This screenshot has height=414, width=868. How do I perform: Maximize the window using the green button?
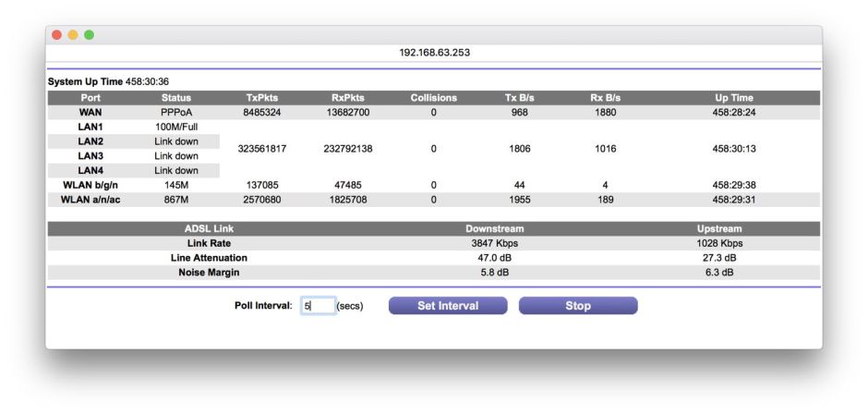[x=90, y=35]
